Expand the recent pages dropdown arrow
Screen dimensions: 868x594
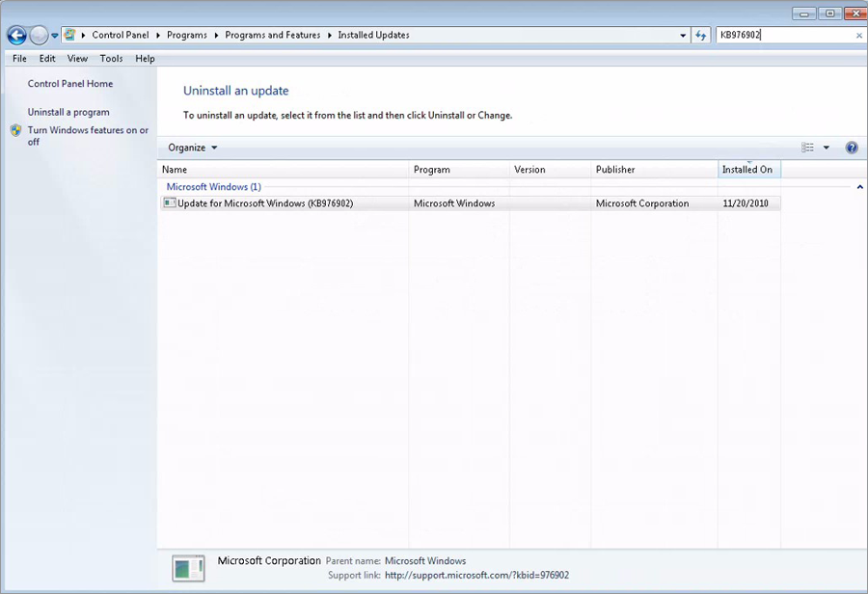55,36
